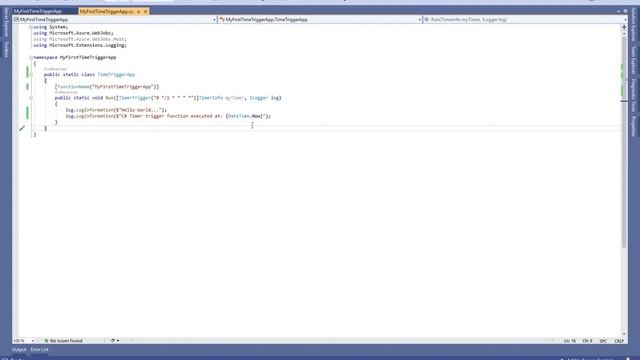Open the class dropdown MyFirstTimeTriggerApp.TimeTriggerApp
This screenshot has width=640, height=360.
click(x=320, y=19)
